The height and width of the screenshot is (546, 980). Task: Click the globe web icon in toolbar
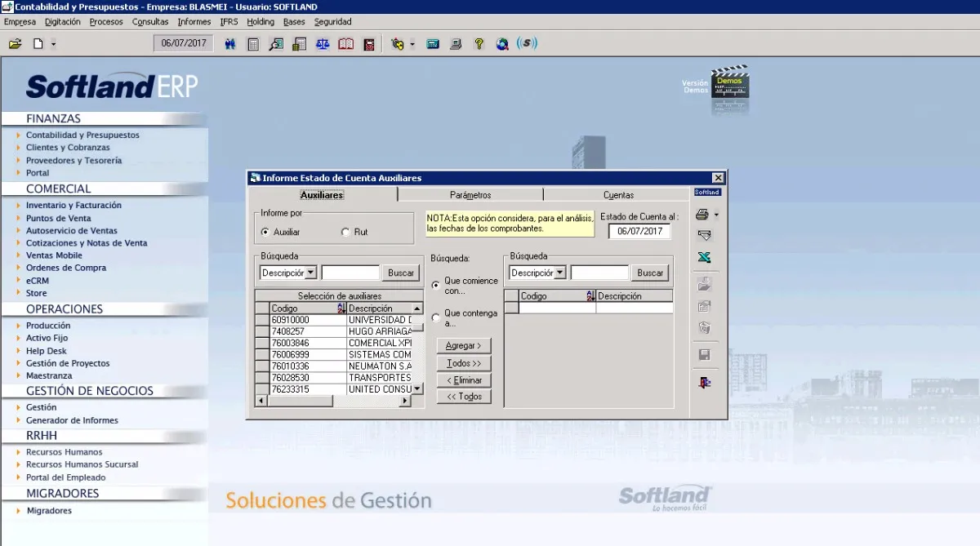(x=502, y=43)
